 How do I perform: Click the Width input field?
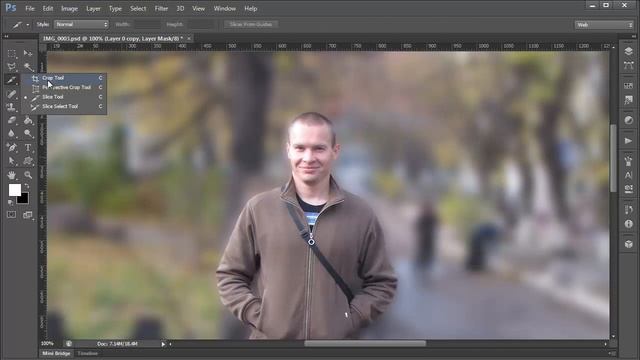tap(148, 24)
